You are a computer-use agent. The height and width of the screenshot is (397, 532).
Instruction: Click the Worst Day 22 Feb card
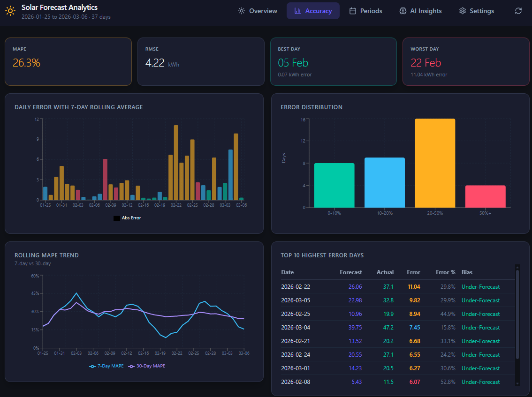click(465, 61)
